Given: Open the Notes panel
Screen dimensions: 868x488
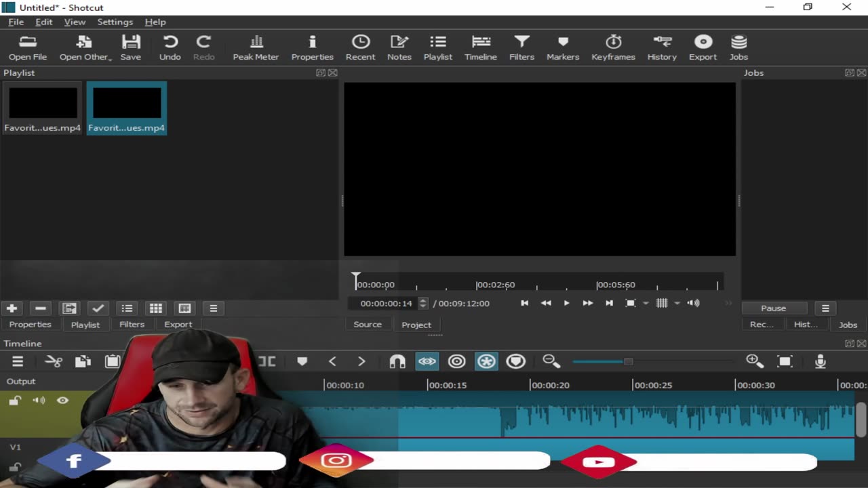Looking at the screenshot, I should [399, 48].
